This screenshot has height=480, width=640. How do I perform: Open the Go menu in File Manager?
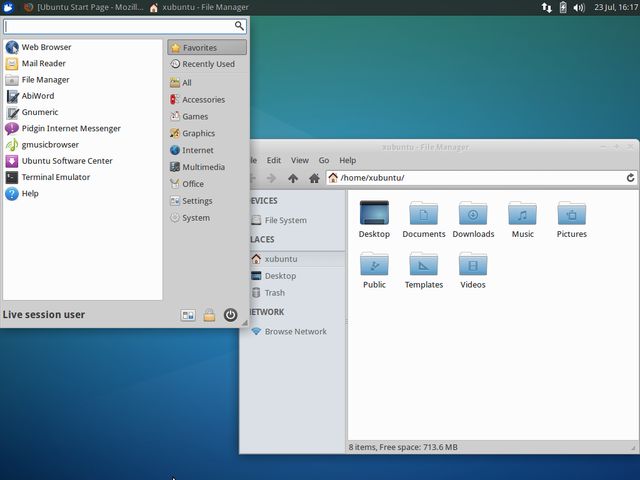tap(324, 160)
